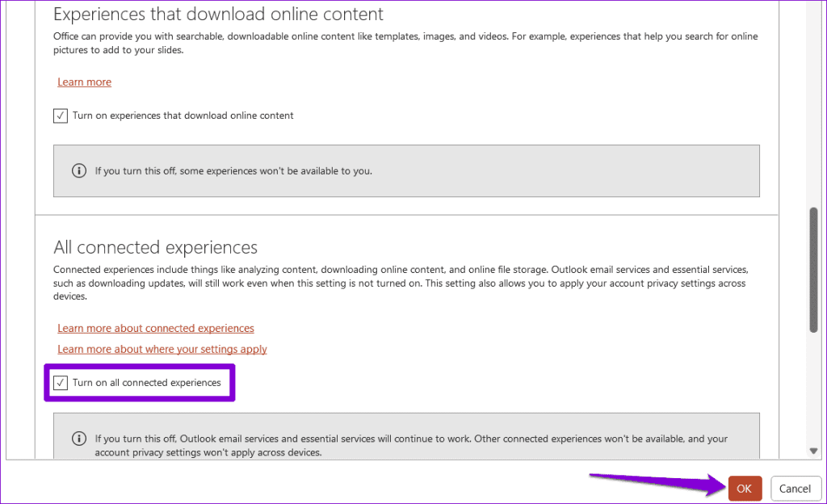Click notice box about experiences not being available
Viewport: 827px width, 504px height.
[407, 170]
